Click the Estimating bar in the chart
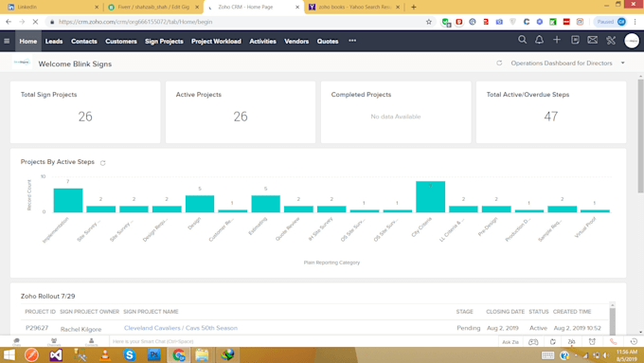 [x=265, y=204]
